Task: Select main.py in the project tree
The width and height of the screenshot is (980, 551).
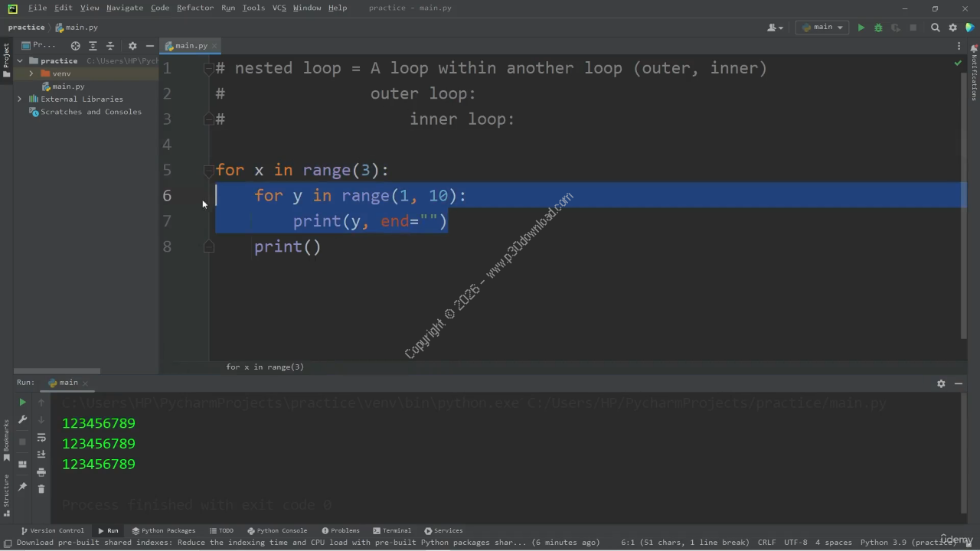Action: tap(68, 86)
